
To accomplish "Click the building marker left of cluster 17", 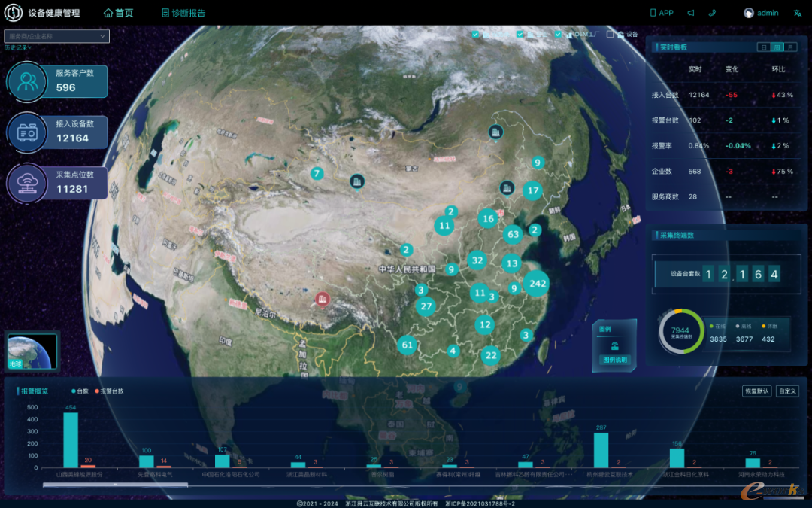I will coord(507,187).
